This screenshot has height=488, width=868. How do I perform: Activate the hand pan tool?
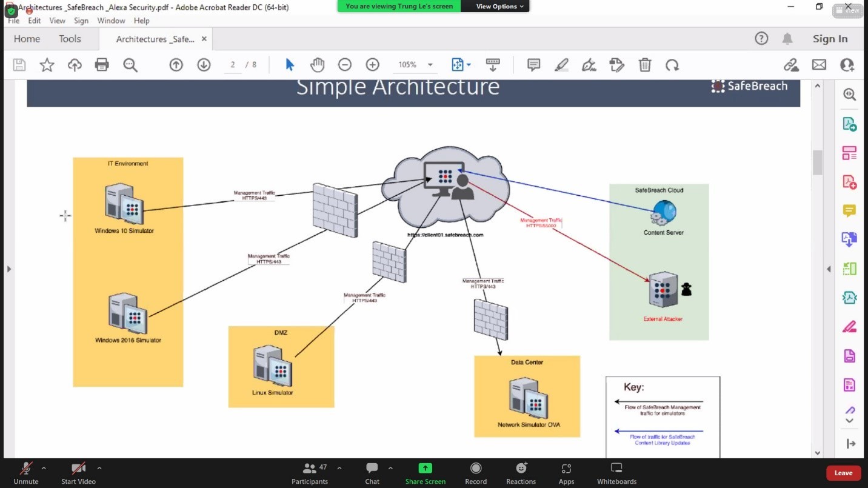click(318, 65)
